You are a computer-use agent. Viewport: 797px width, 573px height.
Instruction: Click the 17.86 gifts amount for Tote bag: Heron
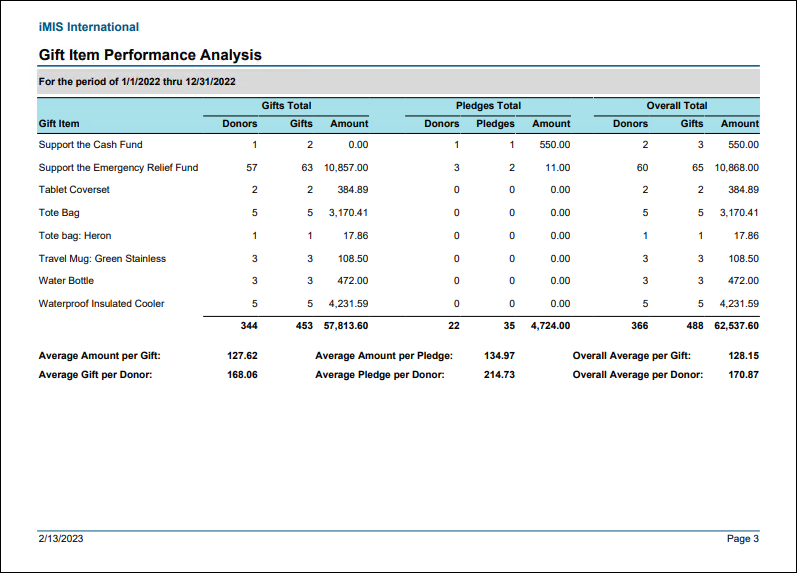pos(356,235)
